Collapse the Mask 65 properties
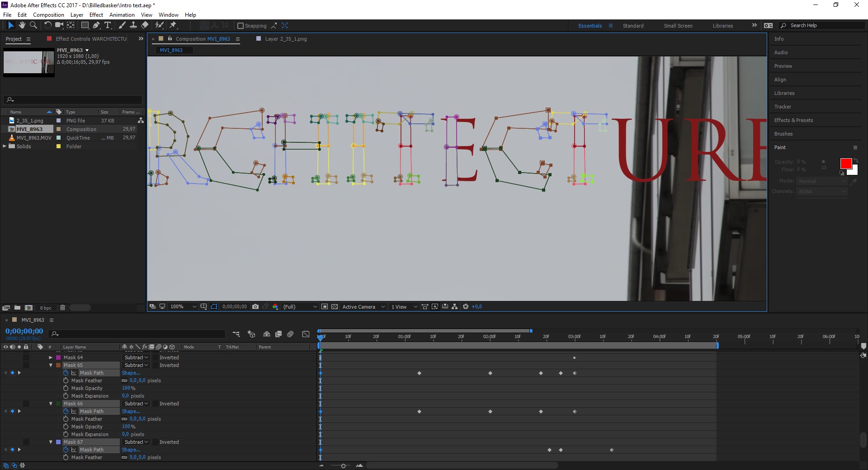 click(51, 365)
